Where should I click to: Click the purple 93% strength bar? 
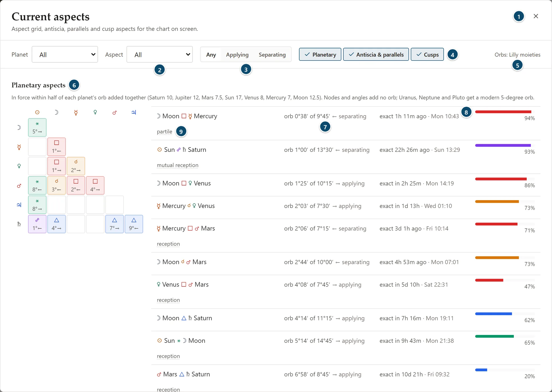point(505,145)
